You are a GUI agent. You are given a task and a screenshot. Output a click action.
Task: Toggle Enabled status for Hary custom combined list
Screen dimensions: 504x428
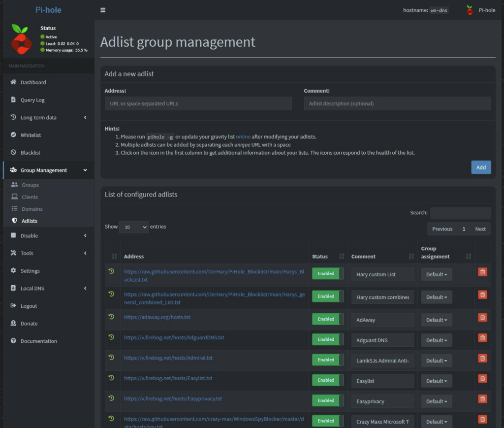click(x=328, y=296)
